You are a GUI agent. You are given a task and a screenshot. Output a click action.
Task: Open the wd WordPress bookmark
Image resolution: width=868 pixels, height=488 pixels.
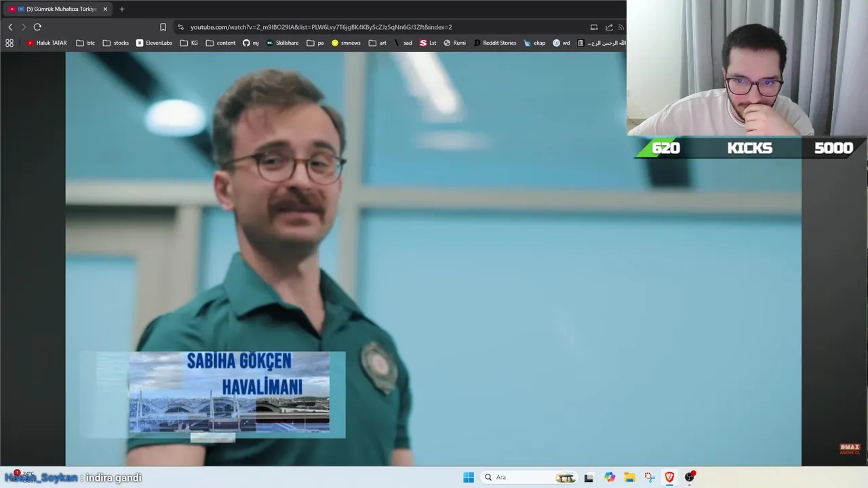(x=561, y=43)
